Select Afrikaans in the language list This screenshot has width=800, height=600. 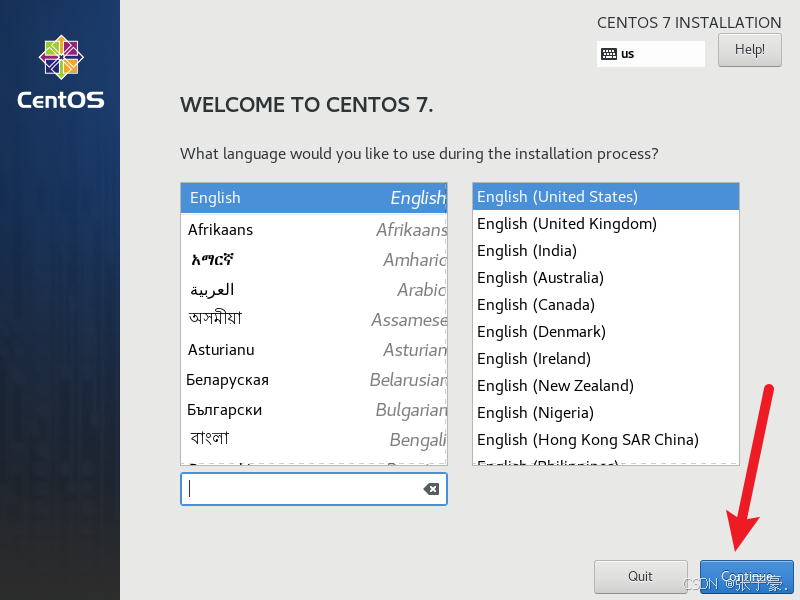coord(314,230)
